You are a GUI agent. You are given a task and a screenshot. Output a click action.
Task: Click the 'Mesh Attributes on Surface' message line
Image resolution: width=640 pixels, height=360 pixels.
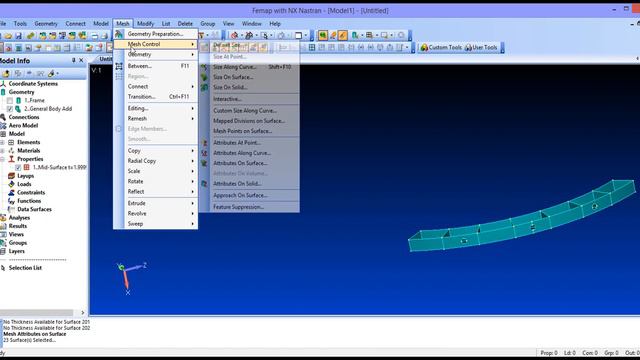tap(35, 334)
